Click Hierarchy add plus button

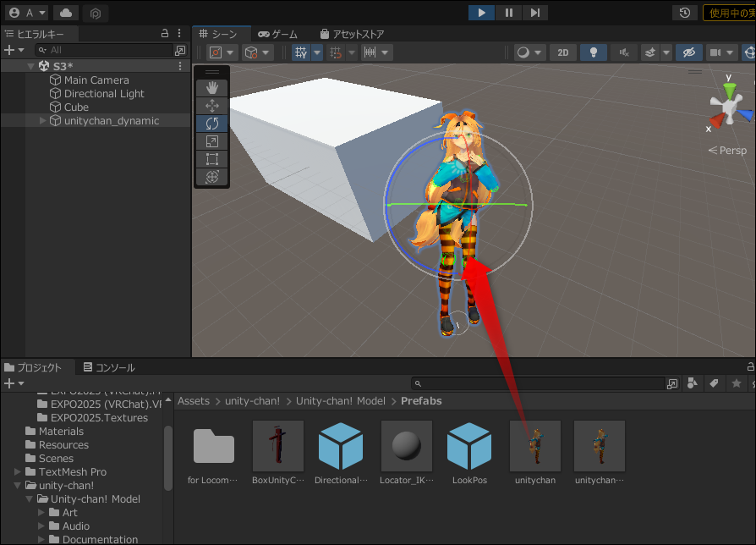[x=9, y=50]
